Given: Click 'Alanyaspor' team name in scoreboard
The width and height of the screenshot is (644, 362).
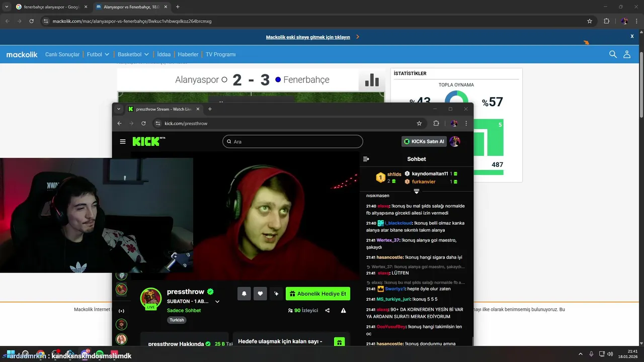Looking at the screenshot, I should pyautogui.click(x=197, y=79).
